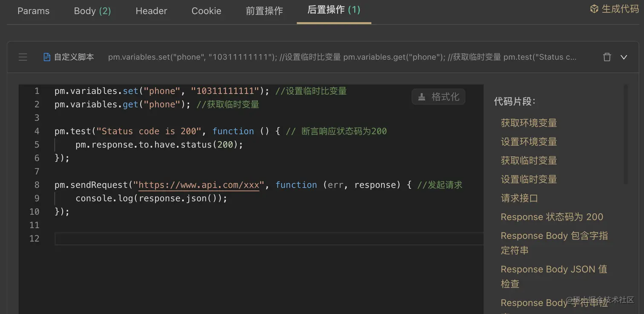Click pm.response.to.have.status(200) line

pyautogui.click(x=159, y=145)
